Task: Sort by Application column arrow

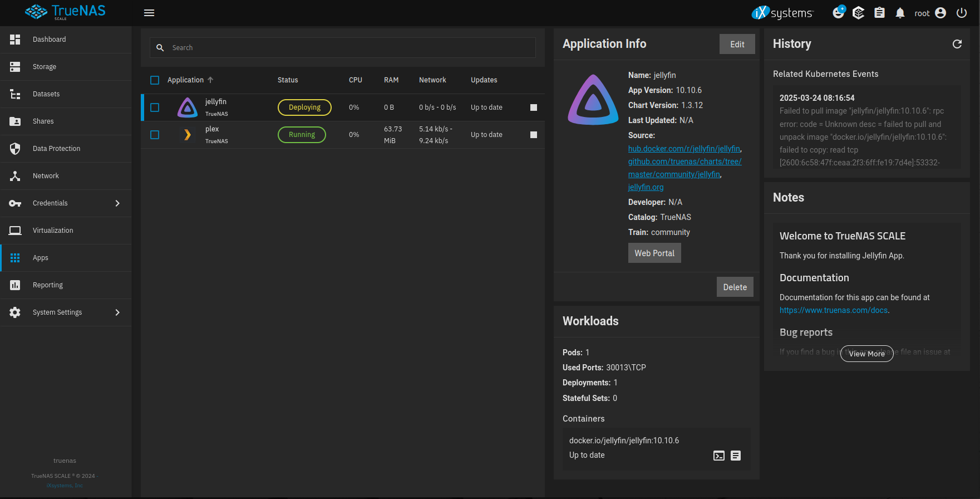Action: (210, 80)
